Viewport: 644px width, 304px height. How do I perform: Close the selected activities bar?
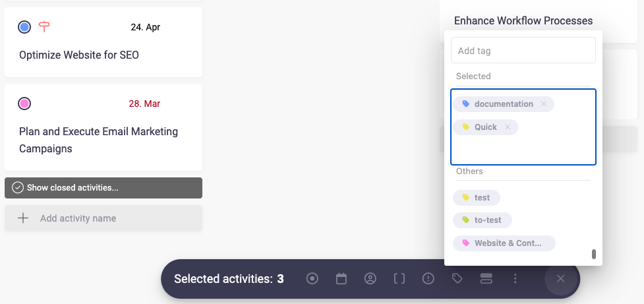click(561, 279)
